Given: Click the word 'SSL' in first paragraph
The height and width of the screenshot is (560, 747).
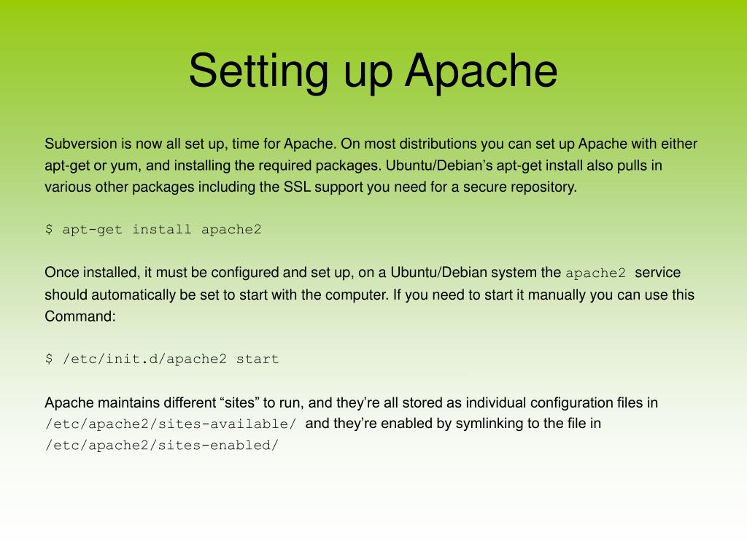Looking at the screenshot, I should pyautogui.click(x=298, y=187).
